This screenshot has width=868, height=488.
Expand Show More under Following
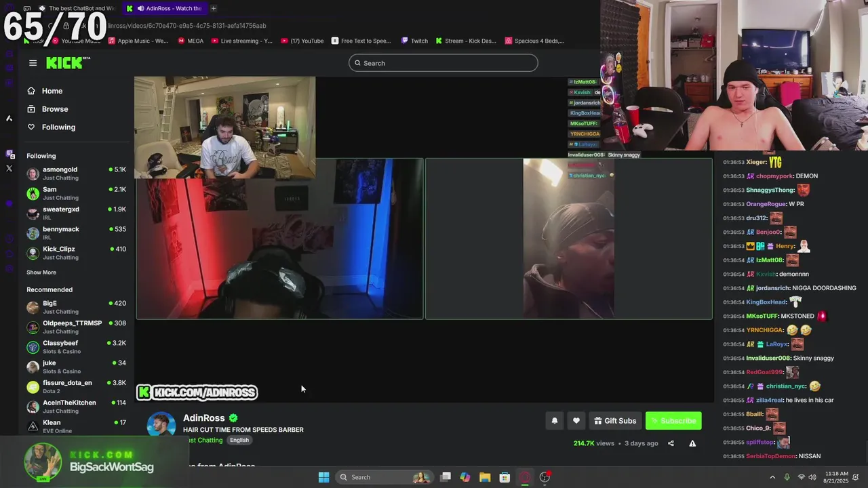point(41,272)
